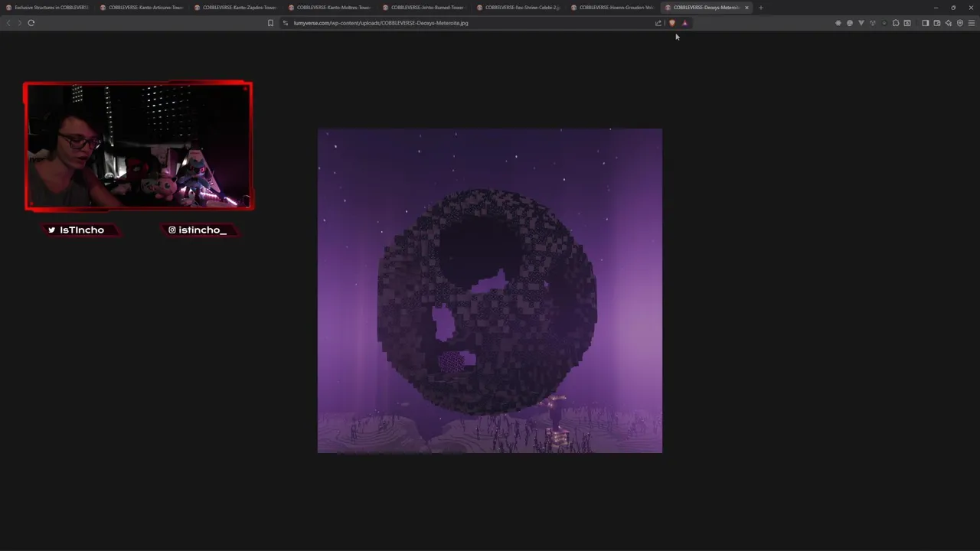Open the Kanto-Articuno-Tower tab

[x=142, y=8]
